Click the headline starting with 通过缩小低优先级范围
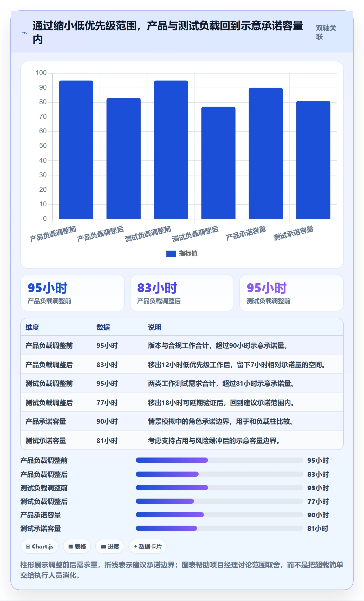Screen dimensions: 364x601 tap(168, 32)
